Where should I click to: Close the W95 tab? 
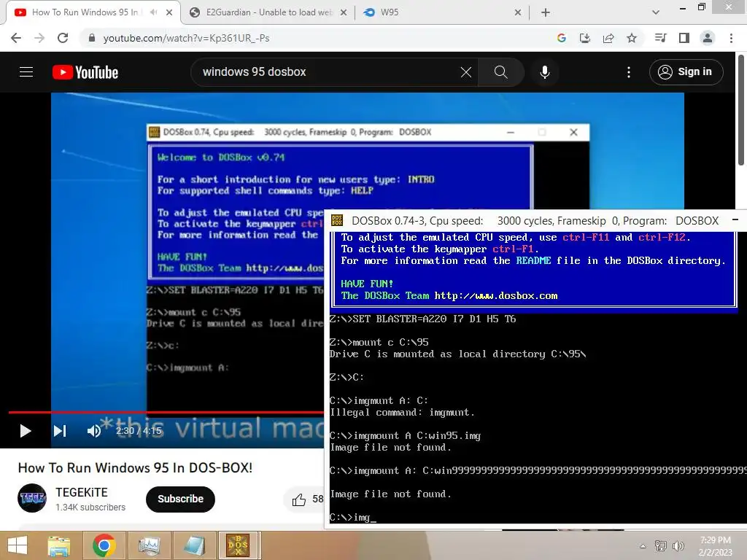click(518, 13)
